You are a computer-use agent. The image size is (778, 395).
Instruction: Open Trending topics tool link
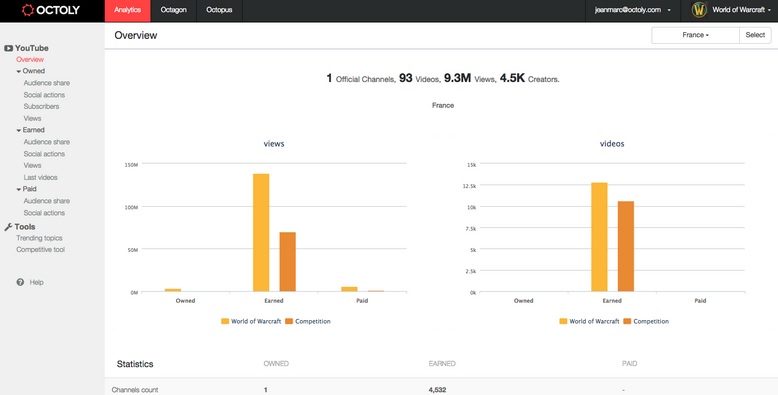tap(39, 238)
